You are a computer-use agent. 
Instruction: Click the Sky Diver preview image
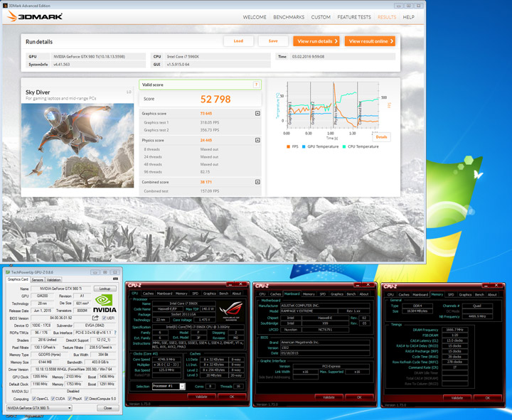pos(78,146)
